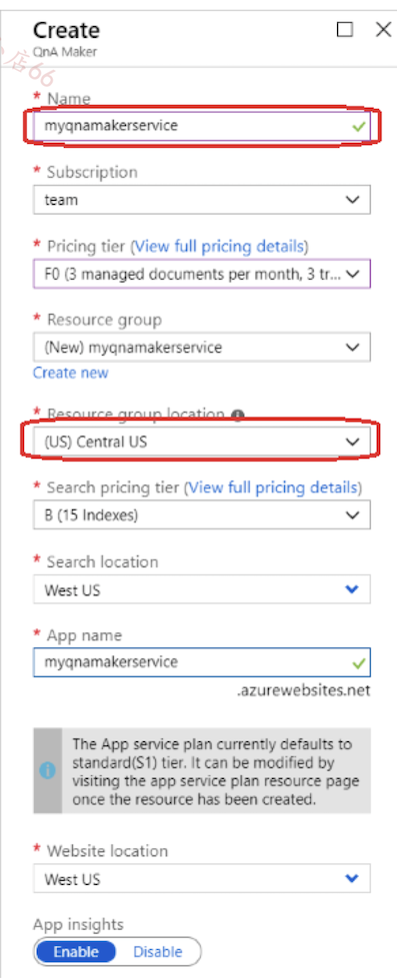Enable App insights
This screenshot has height=980, width=397.
pos(76,952)
